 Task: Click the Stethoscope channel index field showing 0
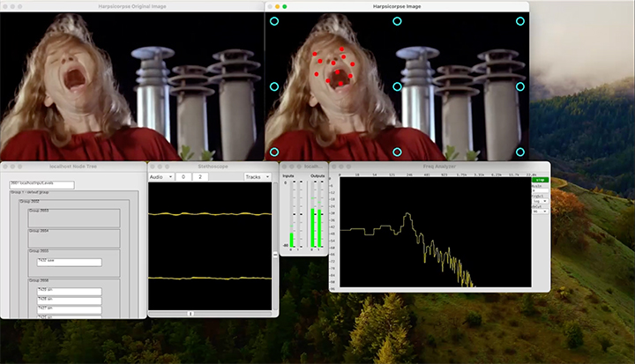[183, 177]
